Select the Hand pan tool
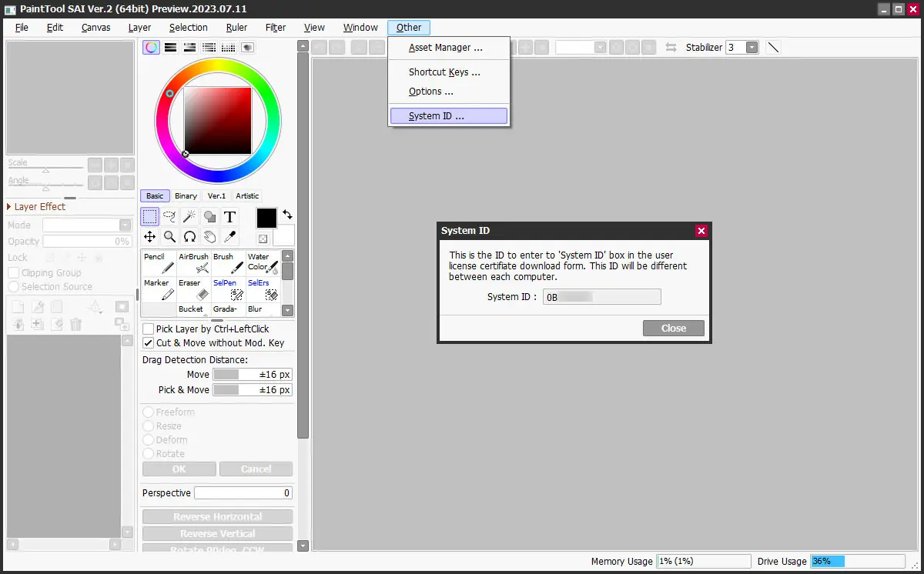This screenshot has height=574, width=924. (x=209, y=237)
